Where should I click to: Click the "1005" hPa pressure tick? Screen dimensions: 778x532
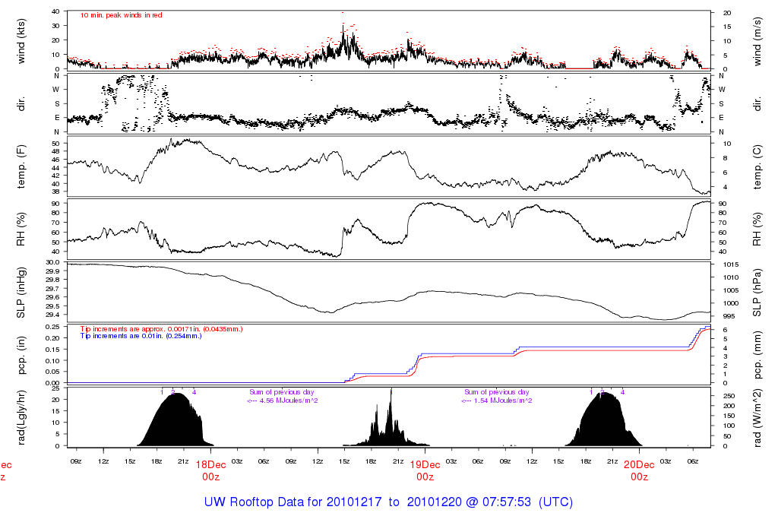(x=732, y=290)
